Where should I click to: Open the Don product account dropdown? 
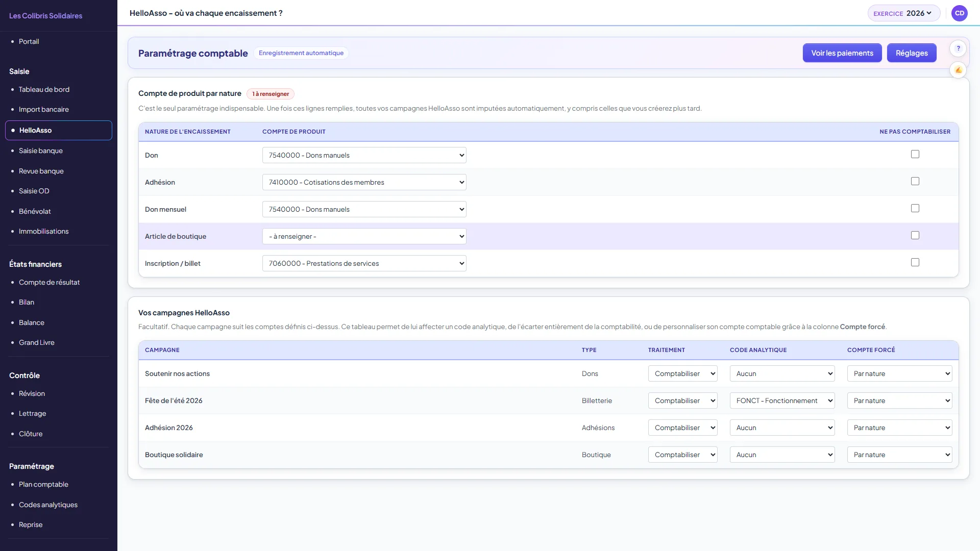click(364, 155)
